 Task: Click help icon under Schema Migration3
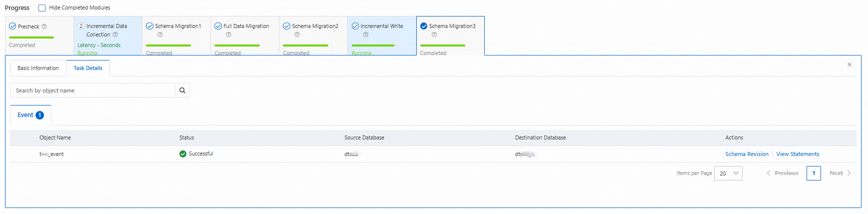(434, 34)
